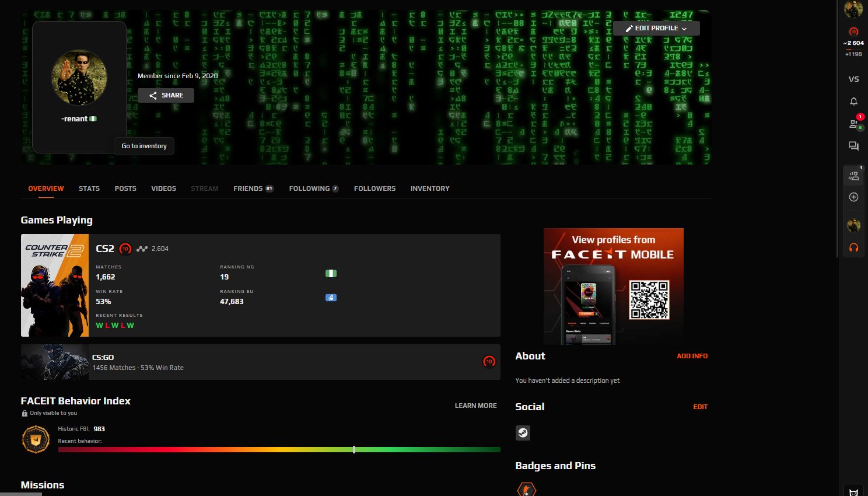
Task: Expand the Edit Profile dropdown
Action: coord(656,28)
